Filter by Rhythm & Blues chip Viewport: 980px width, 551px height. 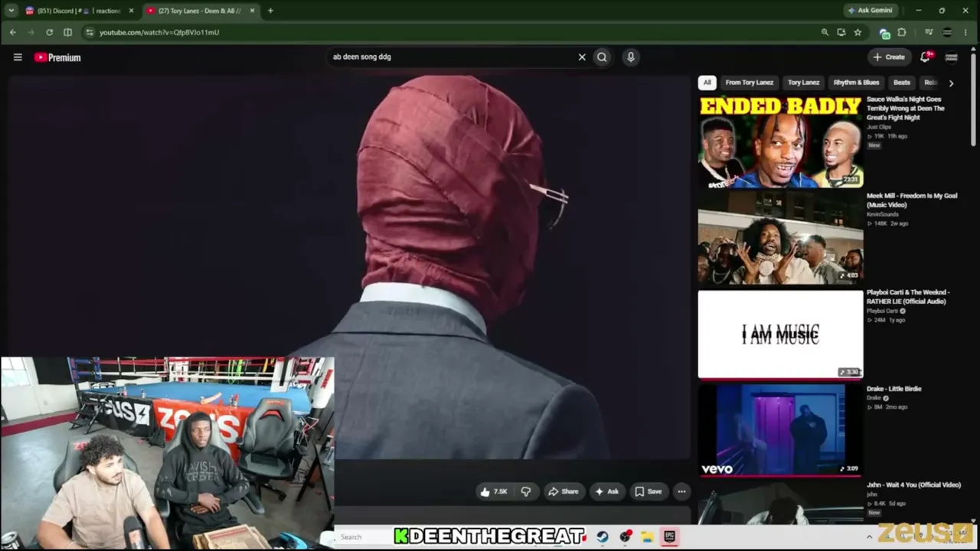point(856,83)
